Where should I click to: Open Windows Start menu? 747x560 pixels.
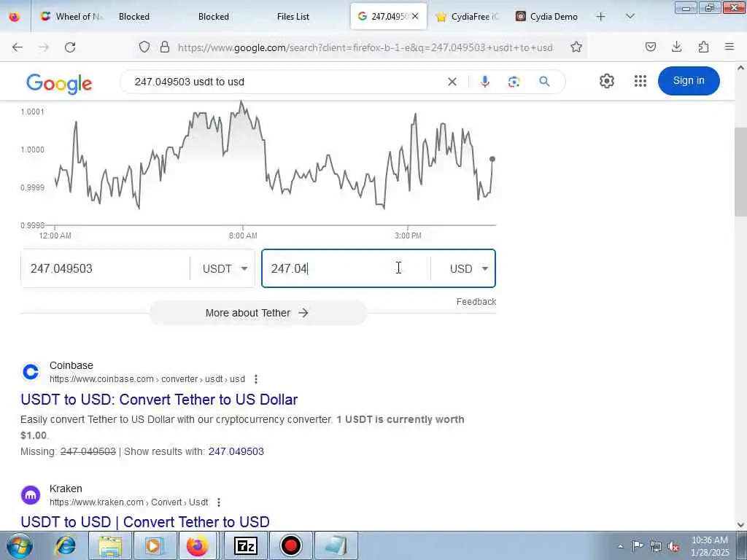tap(20, 545)
